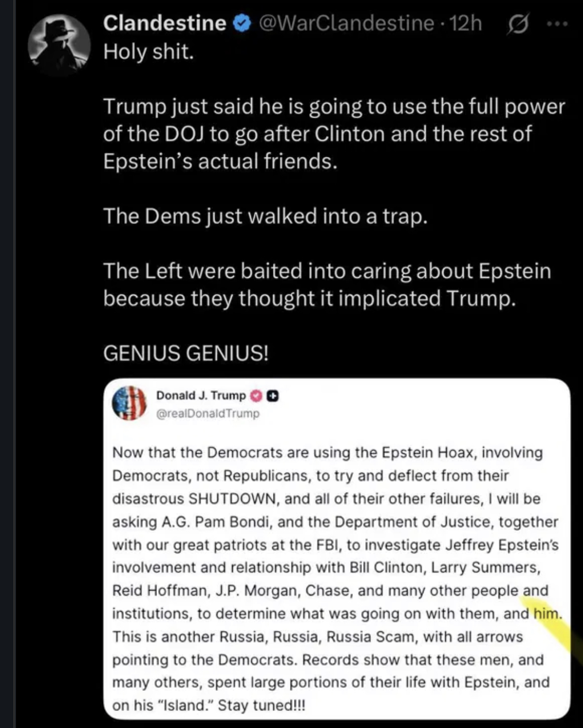Click the paragraph beginning "Trump just said"
This screenshot has height=728, width=583.
point(334,134)
